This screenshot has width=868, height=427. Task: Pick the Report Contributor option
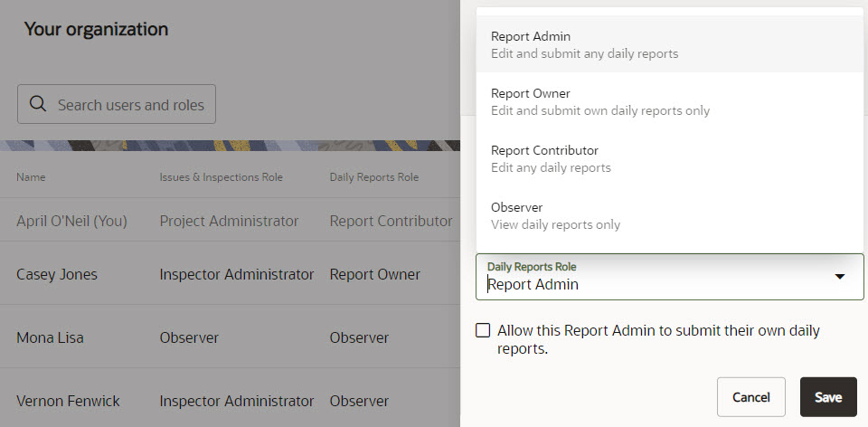(x=669, y=159)
